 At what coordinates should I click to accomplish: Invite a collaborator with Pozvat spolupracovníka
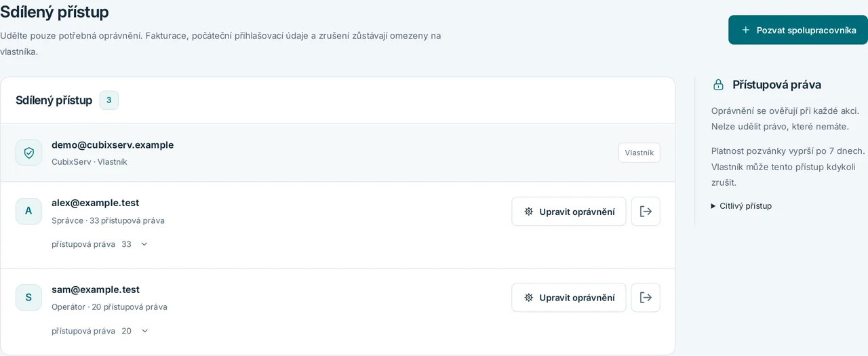click(798, 30)
